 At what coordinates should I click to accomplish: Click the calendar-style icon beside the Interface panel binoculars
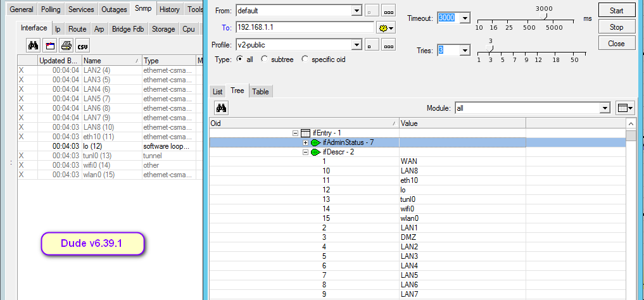click(x=50, y=46)
